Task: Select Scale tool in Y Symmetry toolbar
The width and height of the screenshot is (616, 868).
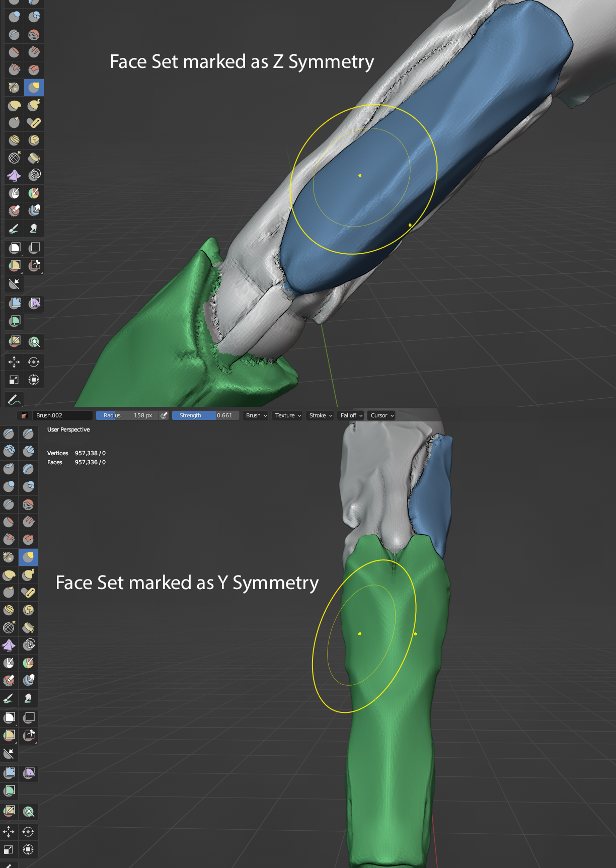Action: pyautogui.click(x=9, y=849)
